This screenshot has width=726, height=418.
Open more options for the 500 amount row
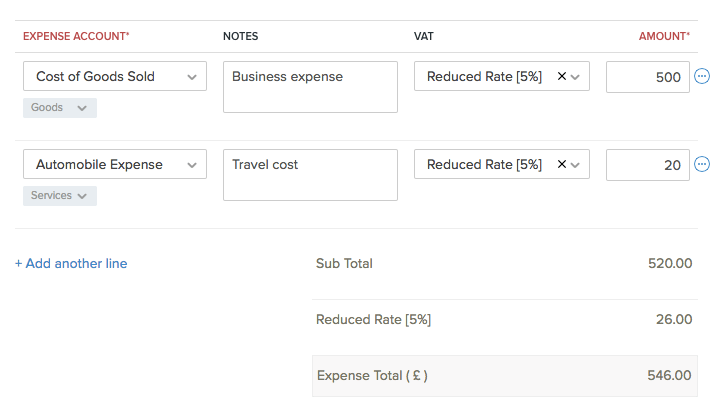pos(702,77)
